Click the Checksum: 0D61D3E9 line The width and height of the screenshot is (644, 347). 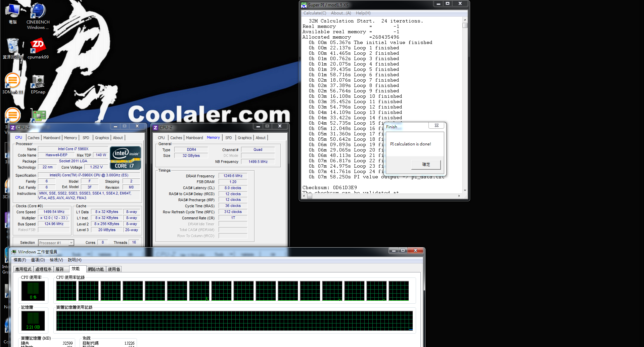330,188
